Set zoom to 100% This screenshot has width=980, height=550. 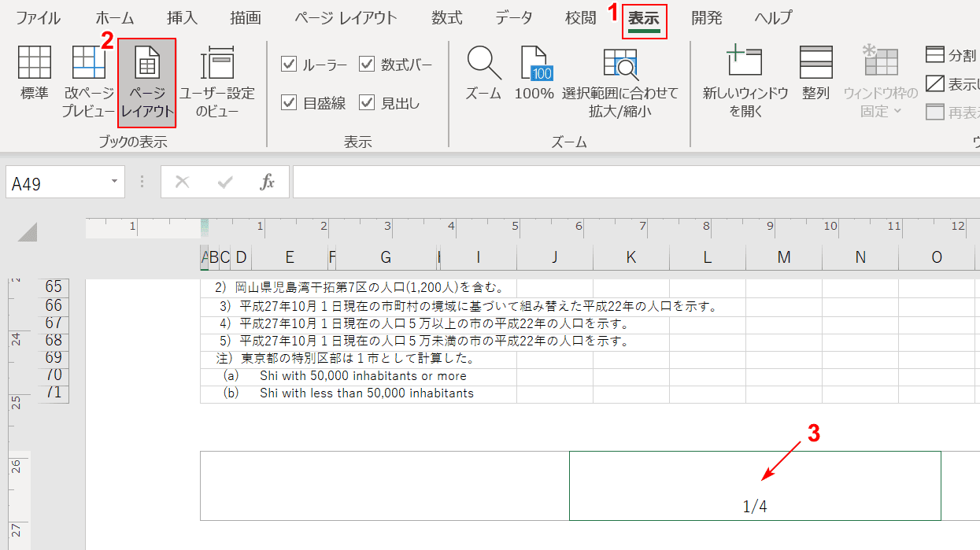click(534, 73)
